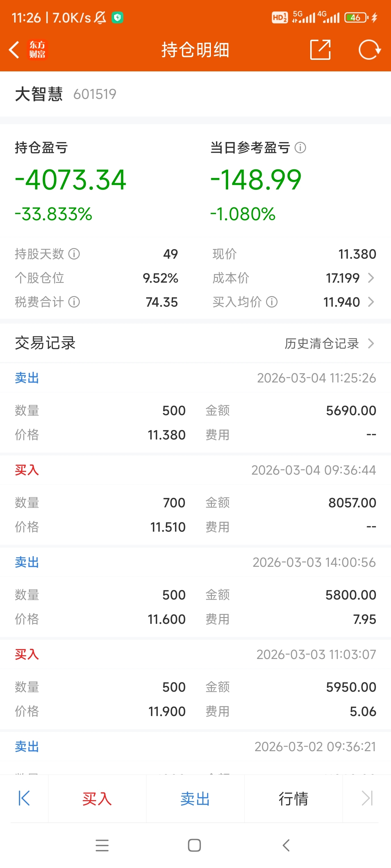
Task: Select the 卖出 bottom tab
Action: [195, 799]
